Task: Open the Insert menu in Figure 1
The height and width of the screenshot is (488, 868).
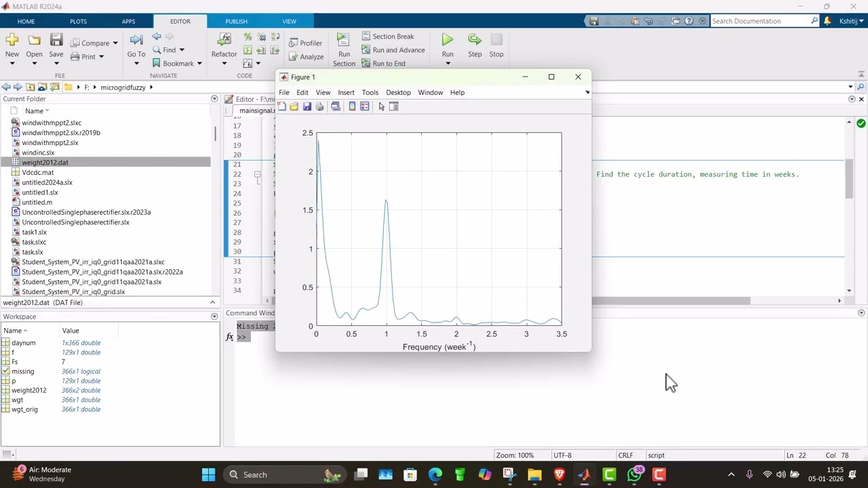Action: pyautogui.click(x=346, y=92)
